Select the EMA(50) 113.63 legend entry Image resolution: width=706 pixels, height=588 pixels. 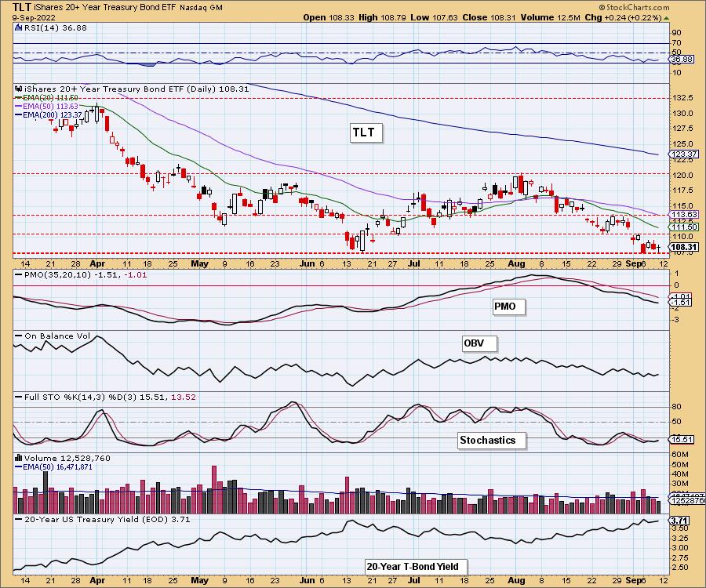pos(46,106)
